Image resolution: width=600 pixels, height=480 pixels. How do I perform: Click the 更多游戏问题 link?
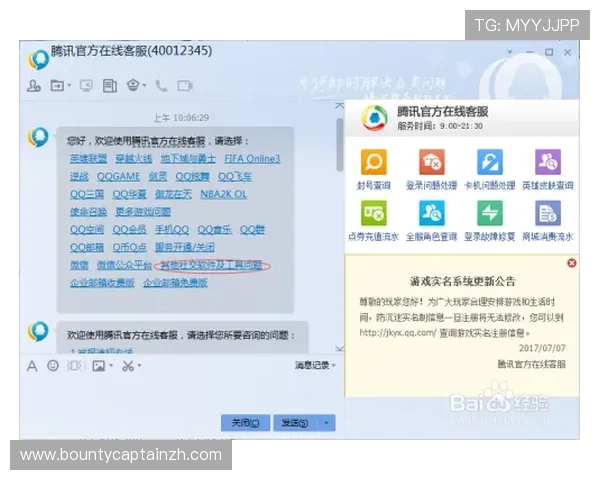click(x=143, y=212)
